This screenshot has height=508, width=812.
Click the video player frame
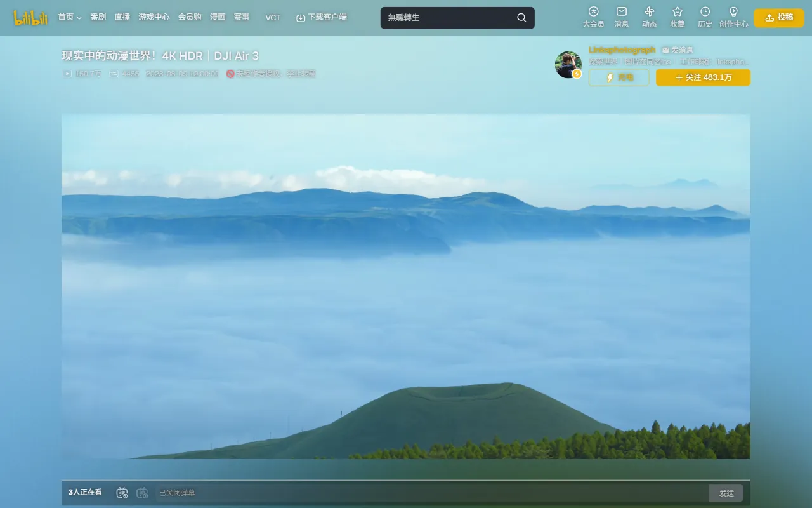(x=406, y=286)
